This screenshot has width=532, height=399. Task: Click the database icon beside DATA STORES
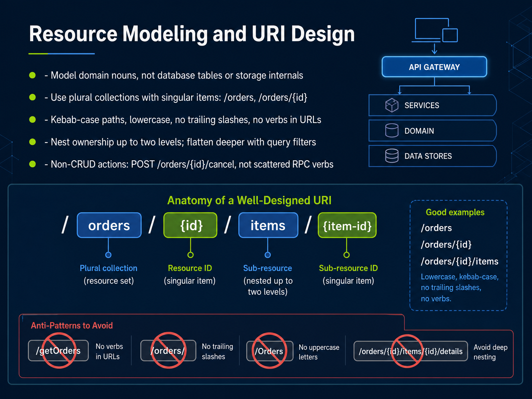point(392,156)
